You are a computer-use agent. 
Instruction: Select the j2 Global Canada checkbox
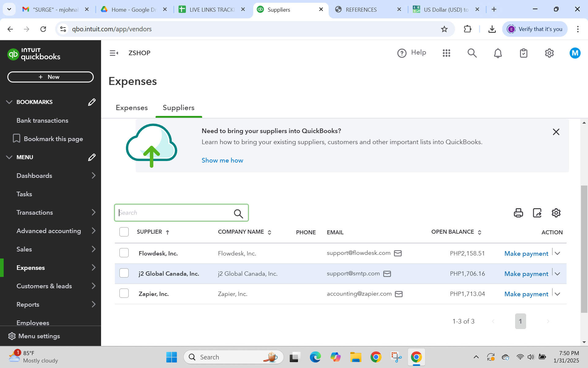coord(124,273)
